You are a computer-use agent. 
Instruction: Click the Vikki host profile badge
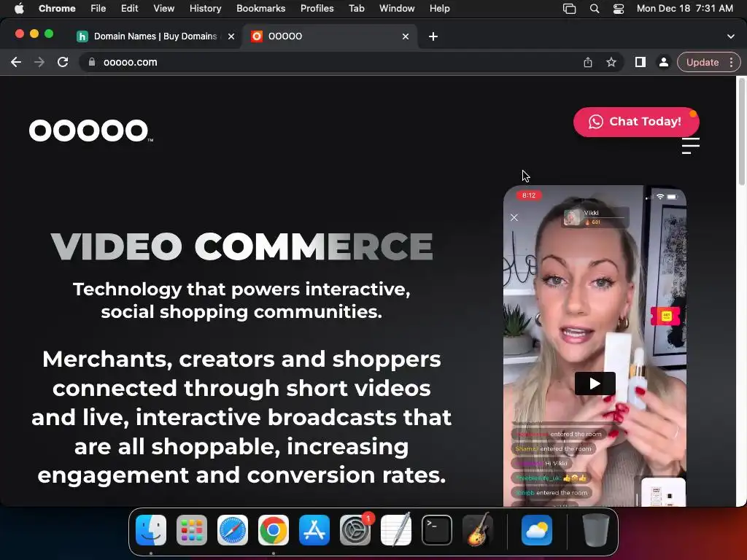595,217
